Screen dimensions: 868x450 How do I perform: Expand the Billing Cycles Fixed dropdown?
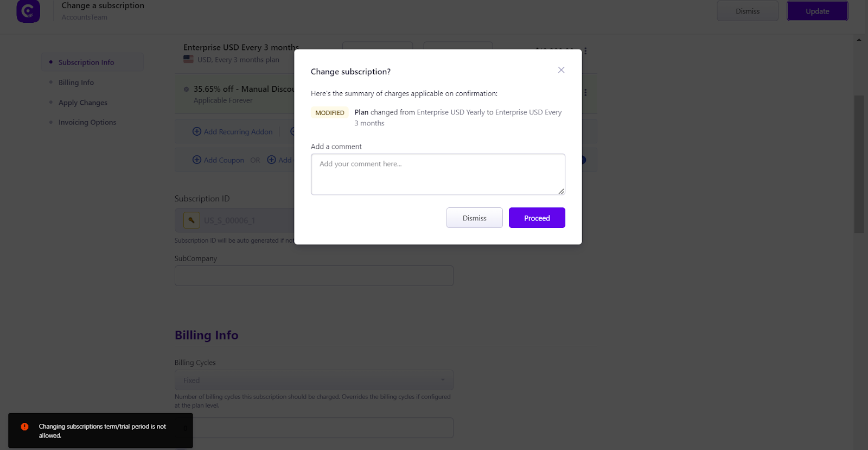[x=314, y=380]
